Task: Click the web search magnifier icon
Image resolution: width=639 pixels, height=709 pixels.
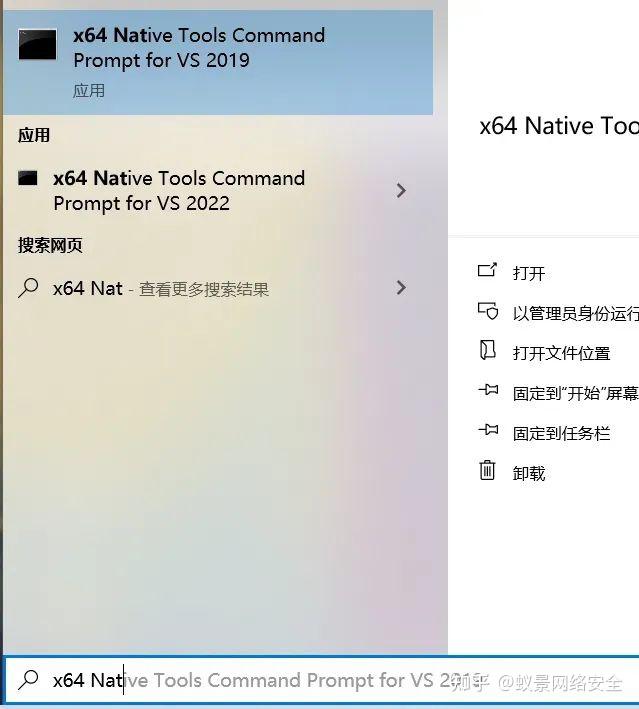Action: point(28,288)
